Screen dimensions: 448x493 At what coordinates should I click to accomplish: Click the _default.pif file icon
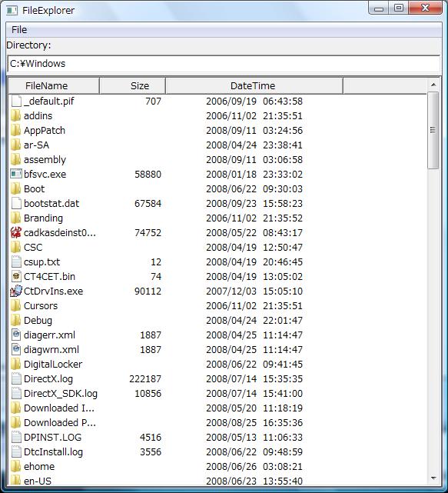15,101
